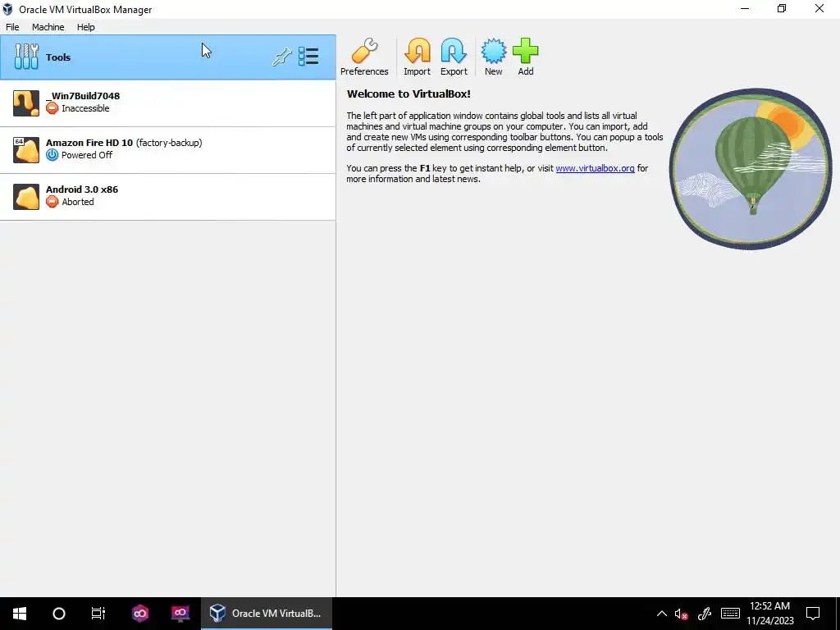Viewport: 840px width, 630px height.
Task: Close the VirtualBox Manager window
Action: pyautogui.click(x=819, y=8)
